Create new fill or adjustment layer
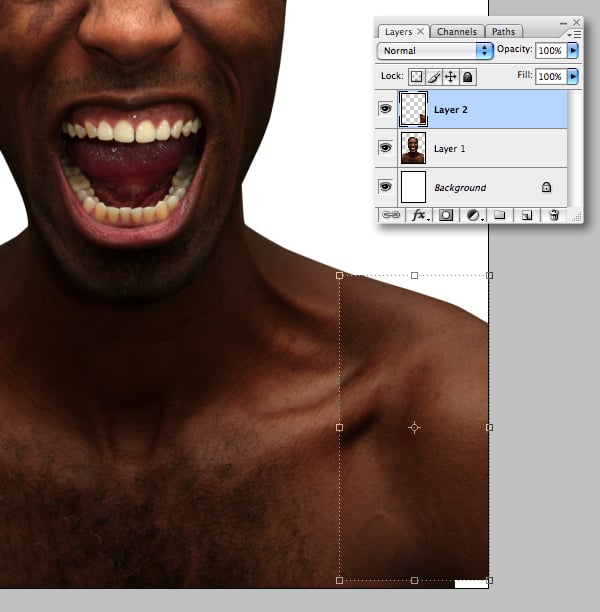The height and width of the screenshot is (612, 600). (x=473, y=215)
